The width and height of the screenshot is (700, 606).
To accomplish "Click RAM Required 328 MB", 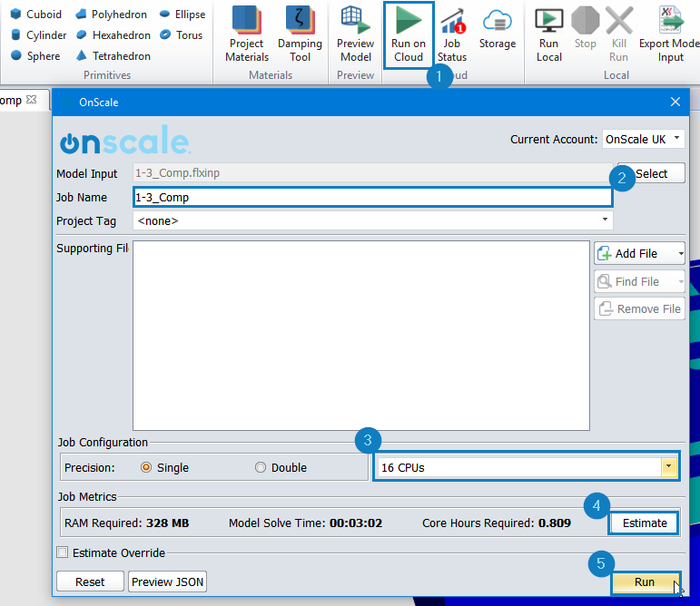I will (x=127, y=523).
